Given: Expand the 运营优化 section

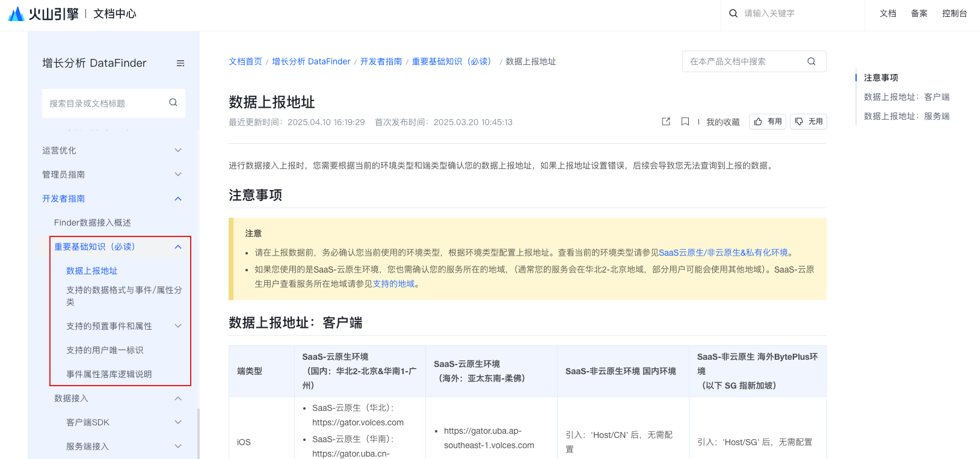Looking at the screenshot, I should coord(178,150).
